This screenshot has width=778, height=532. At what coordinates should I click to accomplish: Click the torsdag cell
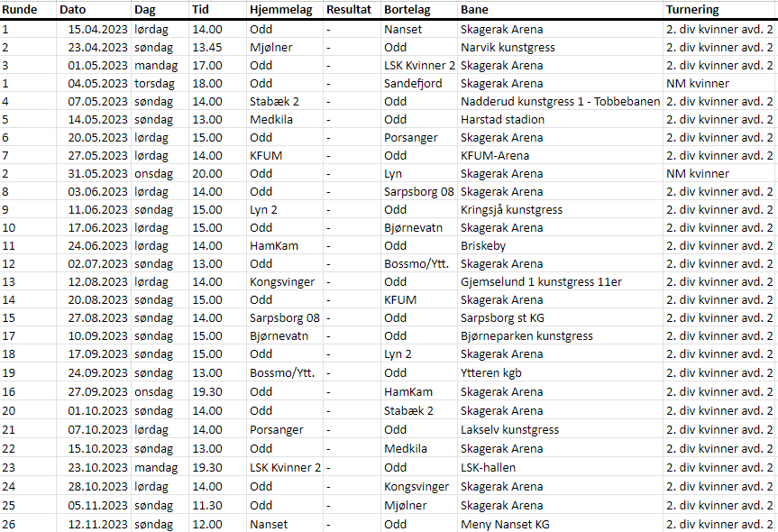(x=154, y=84)
